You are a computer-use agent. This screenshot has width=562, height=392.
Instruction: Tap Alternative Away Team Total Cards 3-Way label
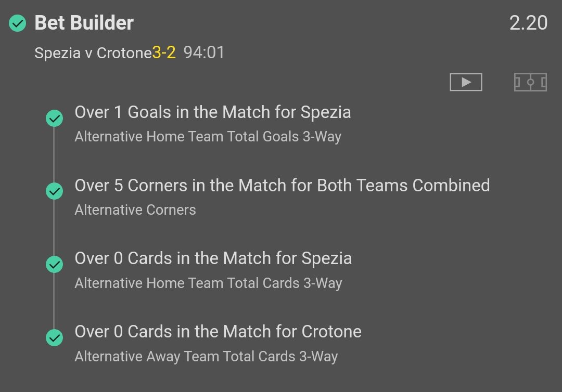(206, 357)
